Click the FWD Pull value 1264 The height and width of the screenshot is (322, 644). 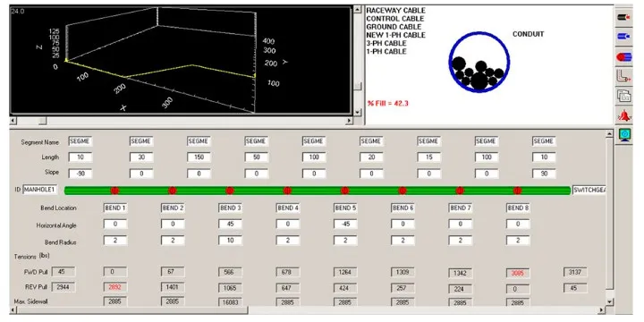345,272
